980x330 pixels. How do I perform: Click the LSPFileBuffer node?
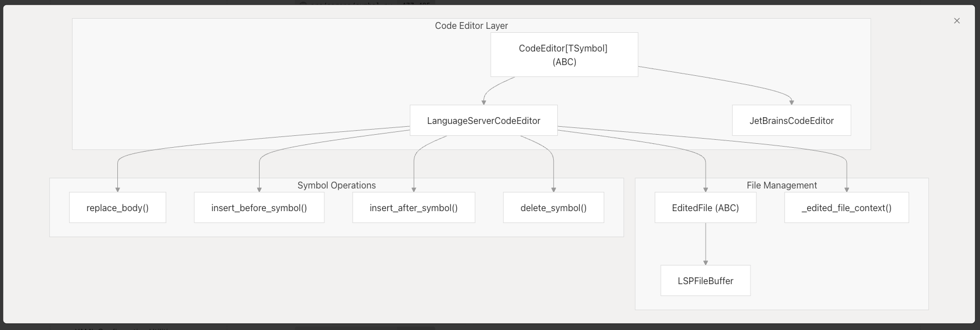[x=706, y=281]
